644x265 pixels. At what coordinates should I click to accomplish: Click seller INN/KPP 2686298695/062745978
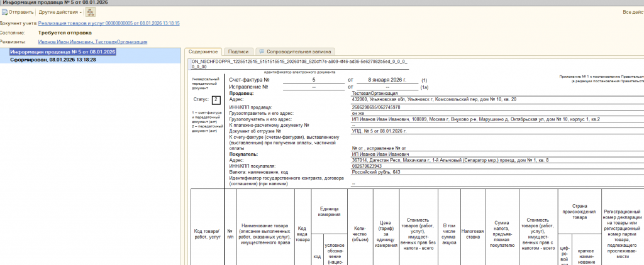pos(376,107)
